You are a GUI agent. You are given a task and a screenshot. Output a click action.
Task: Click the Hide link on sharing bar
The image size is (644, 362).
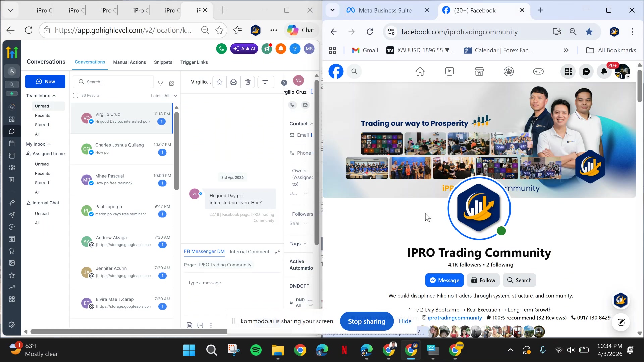click(405, 321)
